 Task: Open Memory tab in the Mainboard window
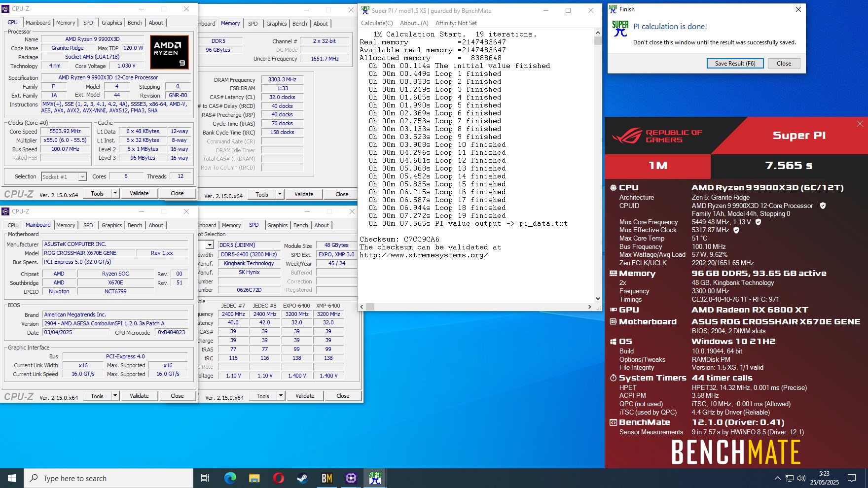[66, 225]
